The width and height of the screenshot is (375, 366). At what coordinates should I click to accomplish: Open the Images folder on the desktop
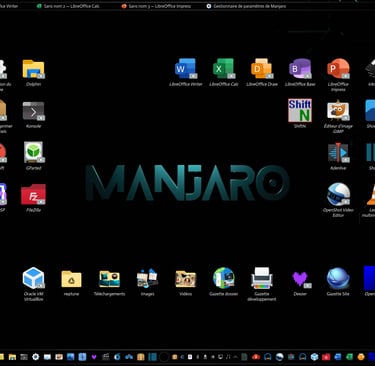147,279
